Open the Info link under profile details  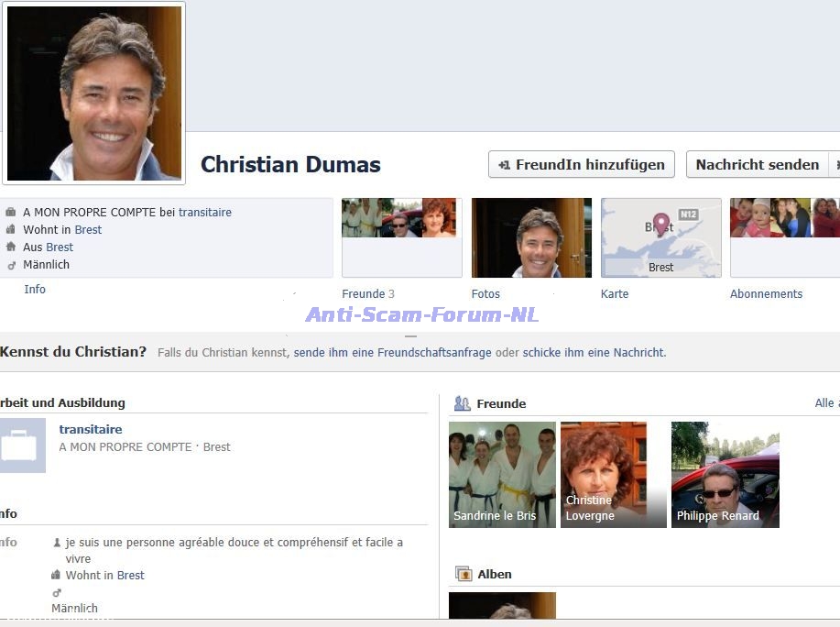point(35,290)
